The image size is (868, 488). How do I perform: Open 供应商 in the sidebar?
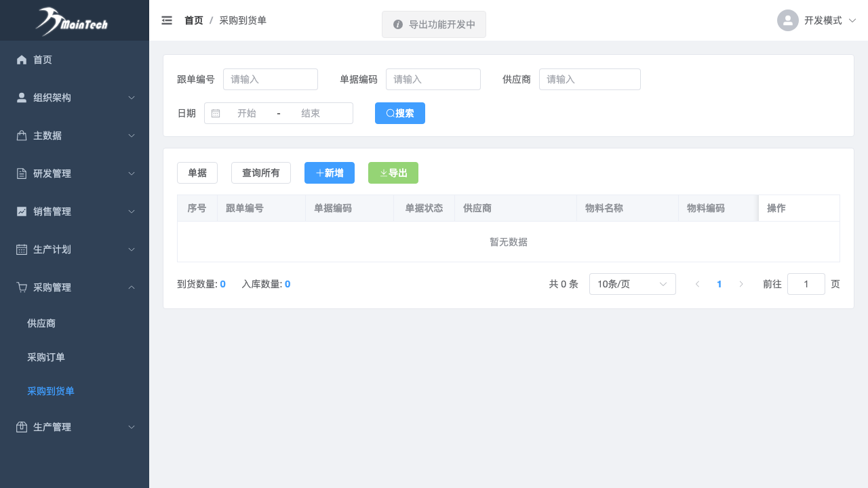pyautogui.click(x=41, y=323)
